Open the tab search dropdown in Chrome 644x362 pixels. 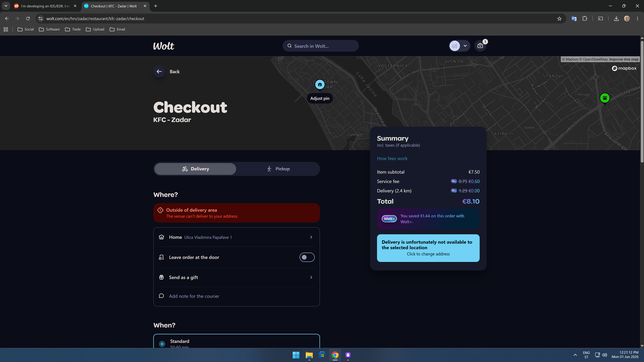6,6
